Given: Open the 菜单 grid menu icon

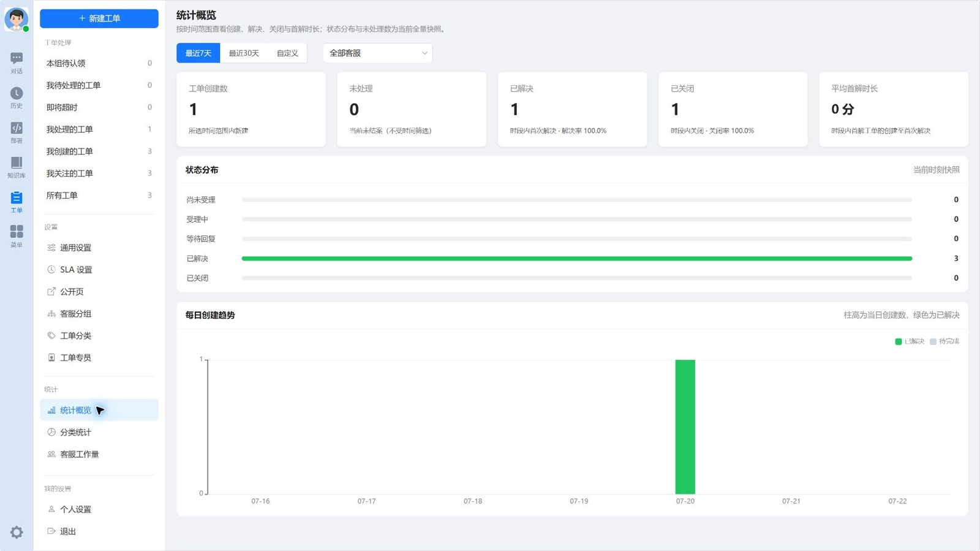Looking at the screenshot, I should click(x=17, y=236).
